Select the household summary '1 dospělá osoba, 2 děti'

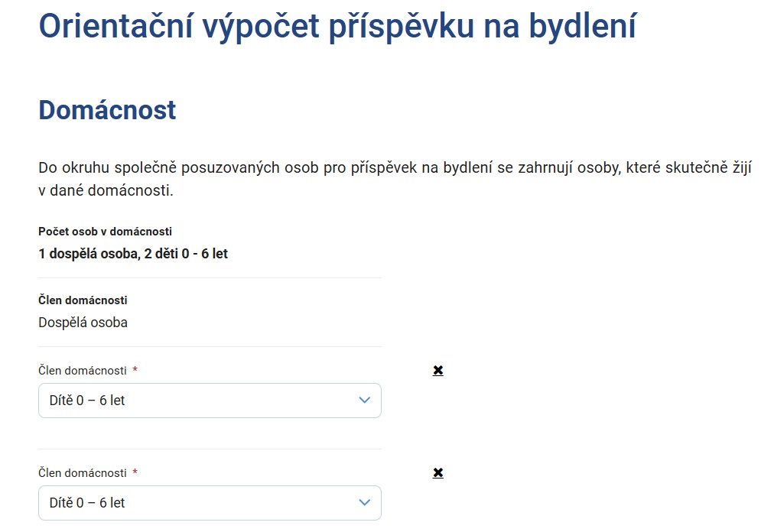[x=133, y=253]
